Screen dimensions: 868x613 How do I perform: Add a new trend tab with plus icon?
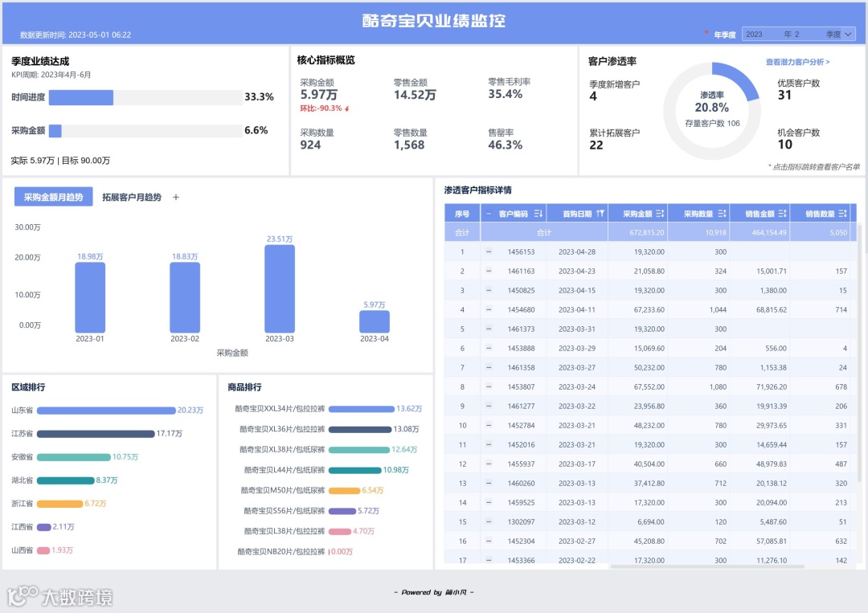coord(176,197)
